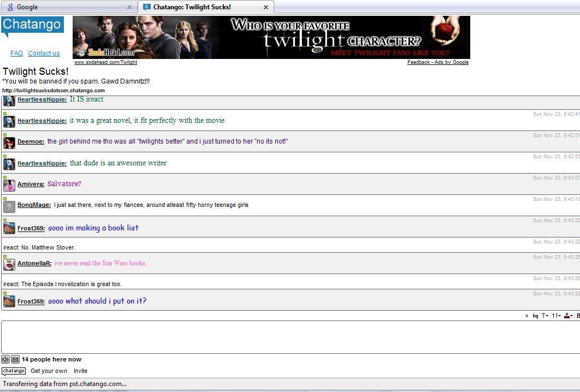Click the Invite link below the chat

[x=80, y=371]
